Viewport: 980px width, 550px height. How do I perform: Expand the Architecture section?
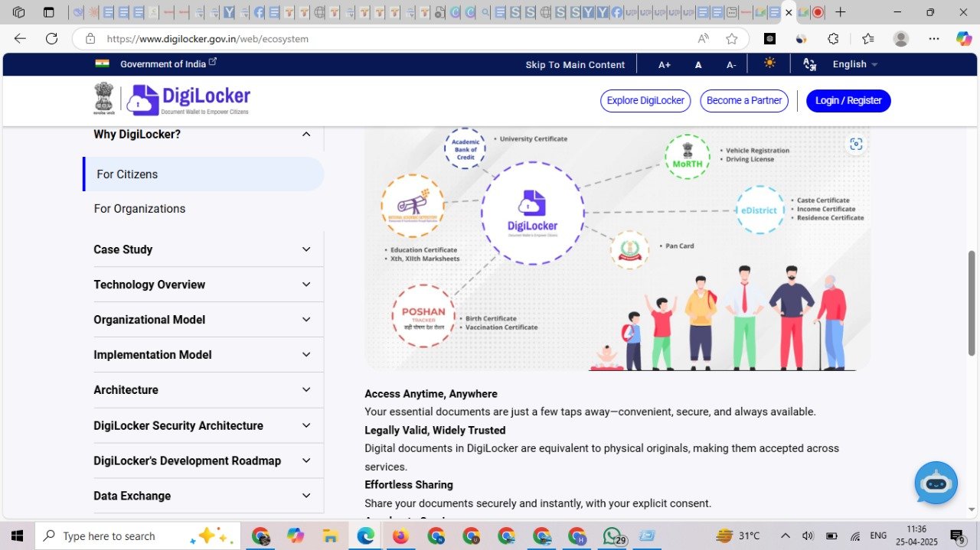(x=203, y=390)
